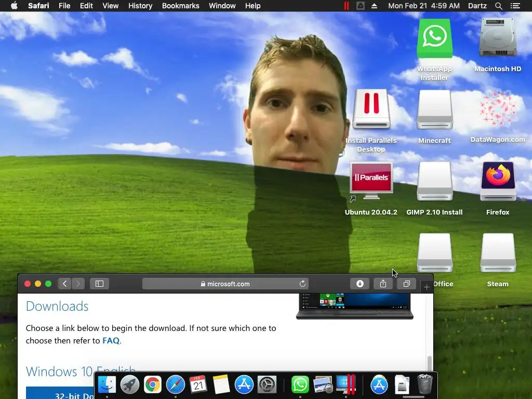Image resolution: width=532 pixels, height=399 pixels.
Task: Open the Help menu
Action: coord(253,6)
